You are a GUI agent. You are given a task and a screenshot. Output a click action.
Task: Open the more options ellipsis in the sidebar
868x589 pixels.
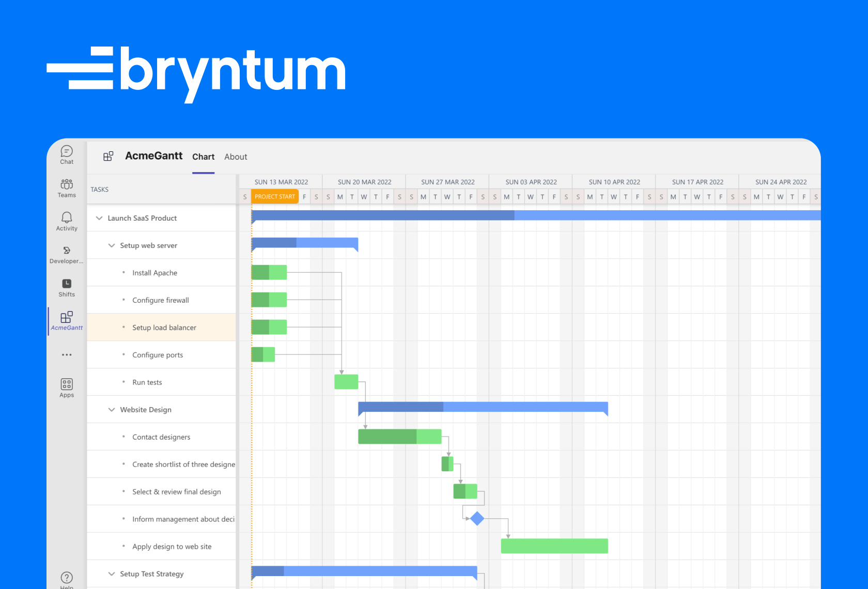point(66,354)
